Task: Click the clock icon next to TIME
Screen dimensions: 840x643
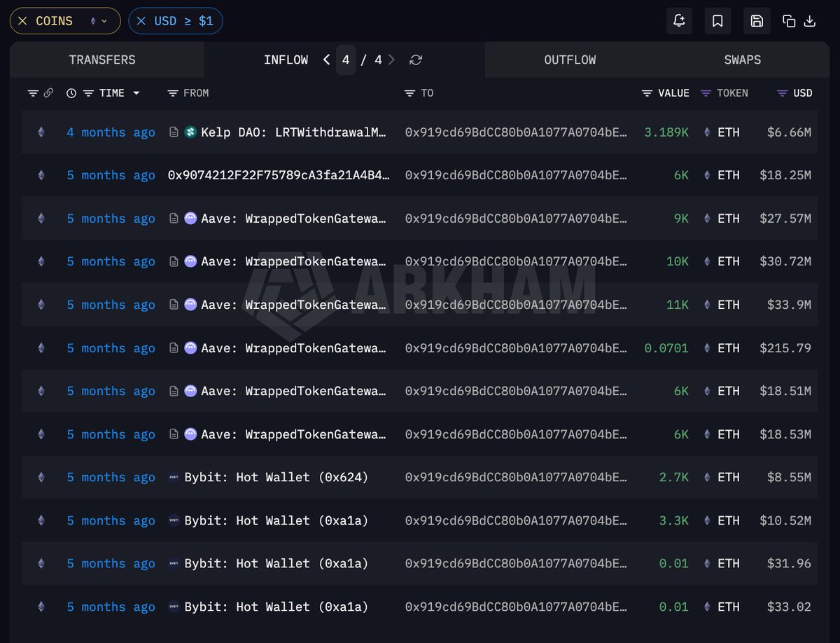Action: pyautogui.click(x=71, y=93)
